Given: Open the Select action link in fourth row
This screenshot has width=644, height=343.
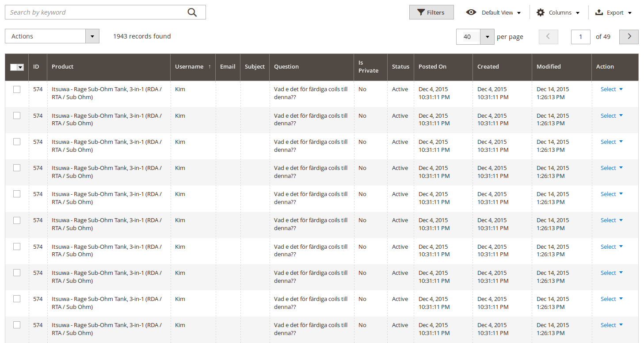Looking at the screenshot, I should point(611,168).
